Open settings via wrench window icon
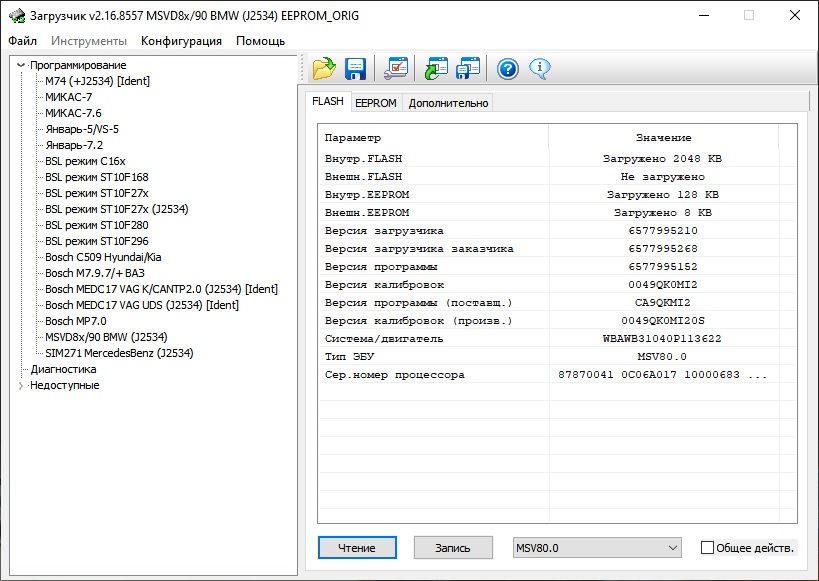 coord(396,69)
